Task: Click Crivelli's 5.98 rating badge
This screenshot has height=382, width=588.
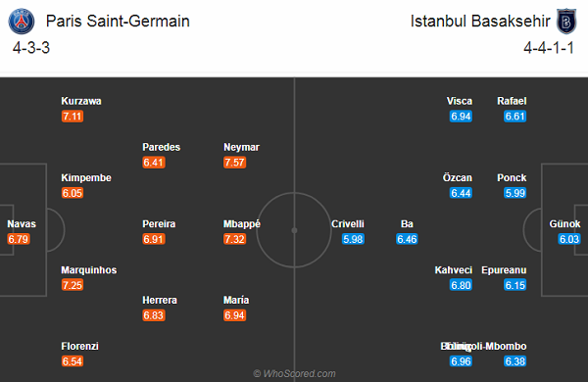Action: [353, 239]
